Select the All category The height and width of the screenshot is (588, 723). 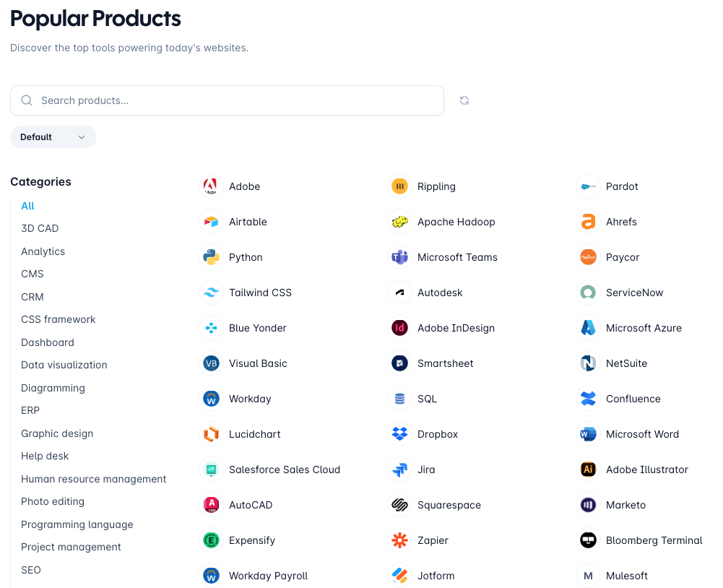(27, 206)
